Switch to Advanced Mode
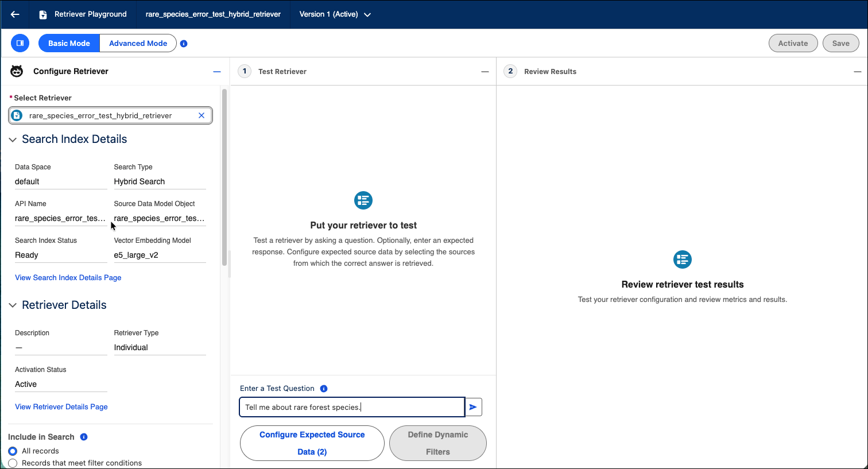 (138, 43)
